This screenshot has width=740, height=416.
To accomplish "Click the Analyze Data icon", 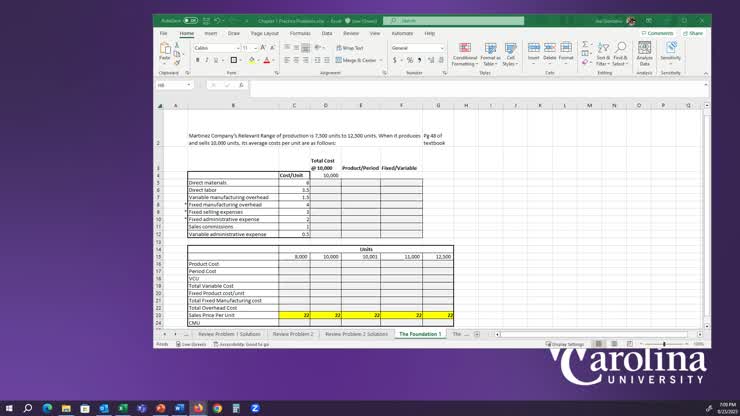I will coord(644,53).
